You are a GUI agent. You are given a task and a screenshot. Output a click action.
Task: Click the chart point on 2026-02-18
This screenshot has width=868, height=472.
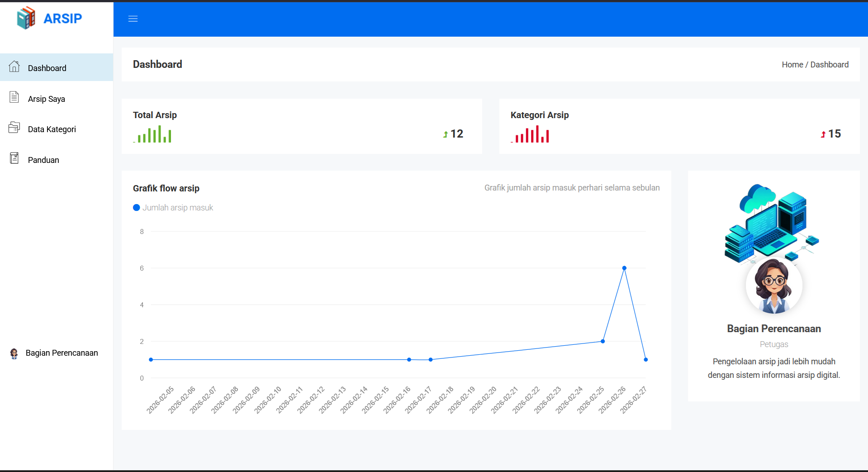[x=431, y=360]
